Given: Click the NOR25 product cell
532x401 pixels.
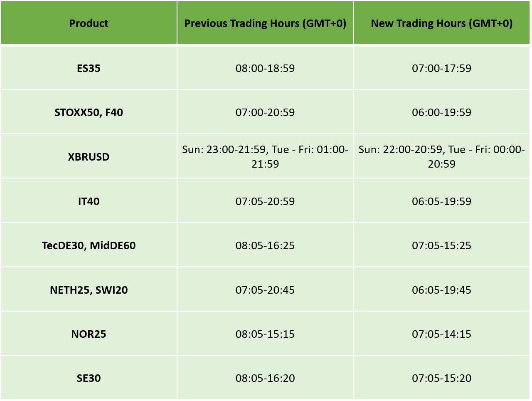Looking at the screenshot, I should coord(89,334).
